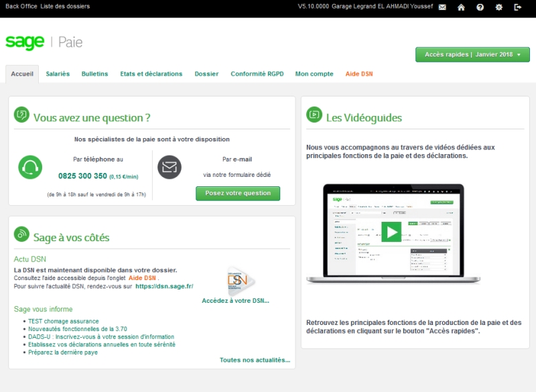
Task: Open the Bulletins tab
Action: click(x=94, y=74)
